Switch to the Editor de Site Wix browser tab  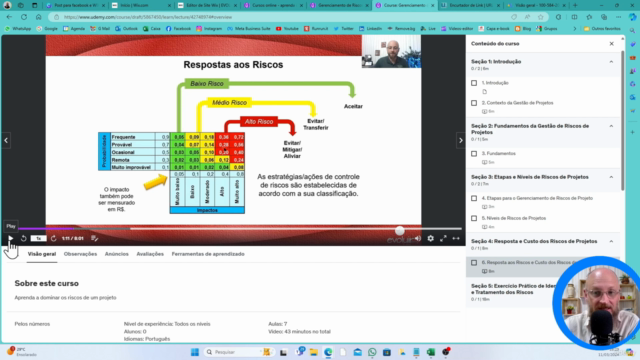point(208,6)
